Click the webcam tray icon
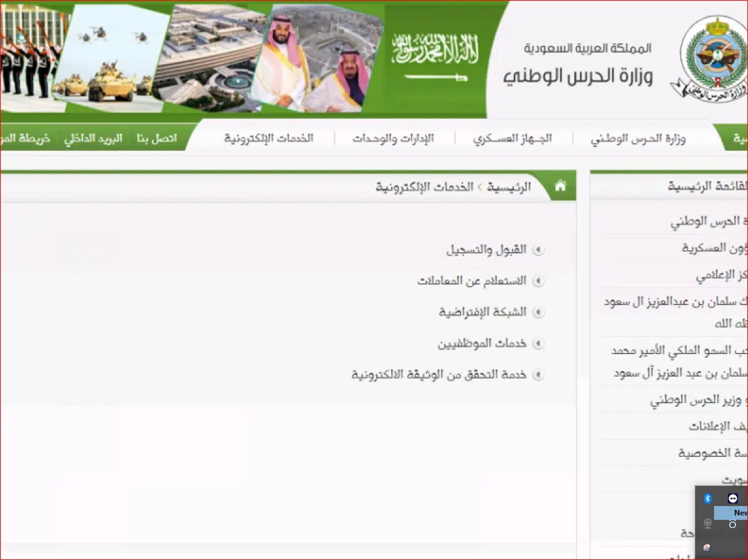Screen dimensions: 748x560 tap(708, 524)
